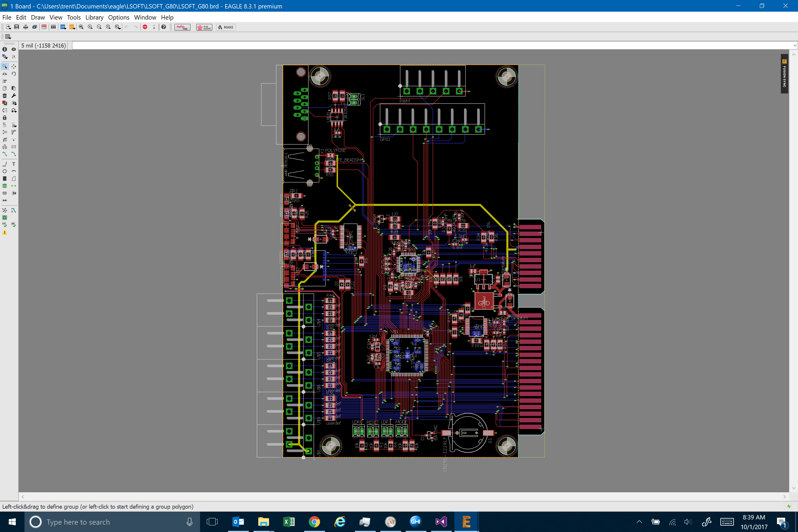This screenshot has width=798, height=532.
Task: Click the zoom in icon
Action: tap(90, 27)
